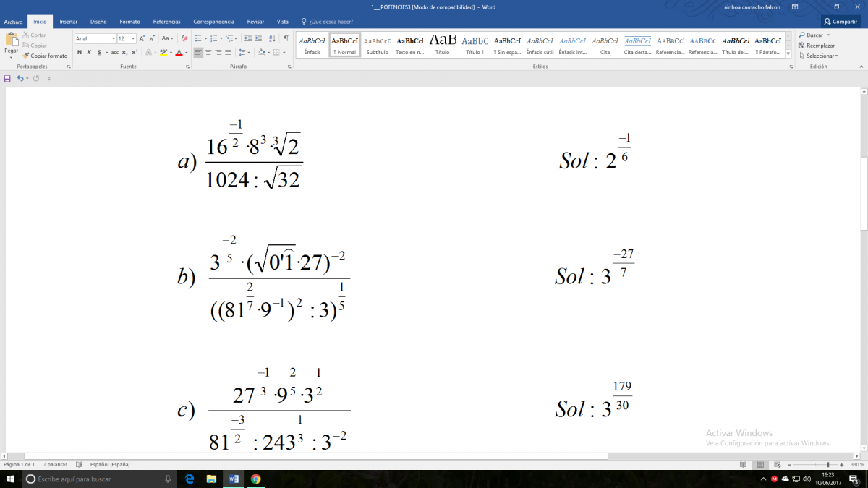
Task: Click the '¿Qué desea hacer?' search field
Action: [x=330, y=22]
